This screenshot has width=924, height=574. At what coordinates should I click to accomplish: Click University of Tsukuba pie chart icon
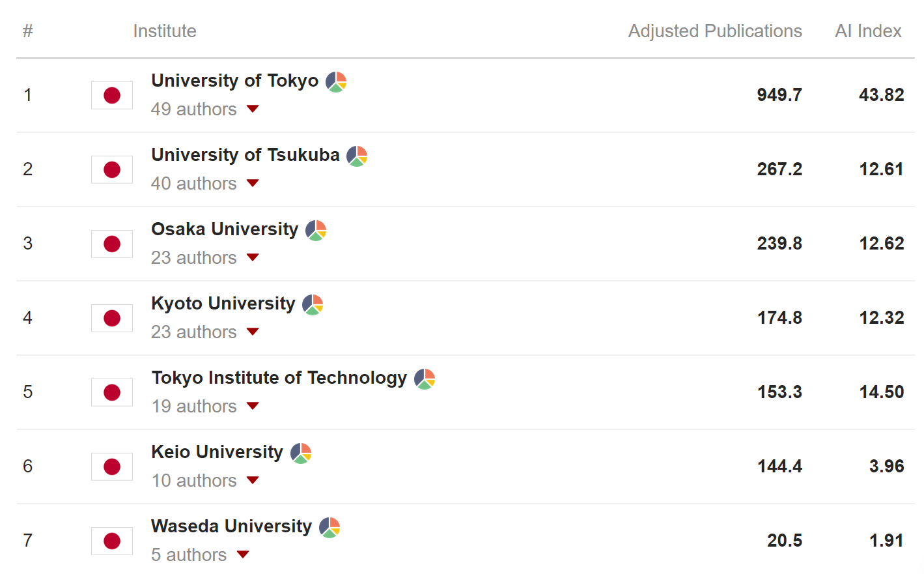click(357, 156)
